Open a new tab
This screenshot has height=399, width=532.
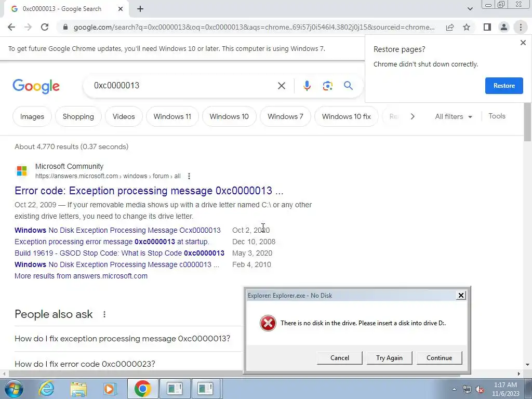pyautogui.click(x=140, y=9)
